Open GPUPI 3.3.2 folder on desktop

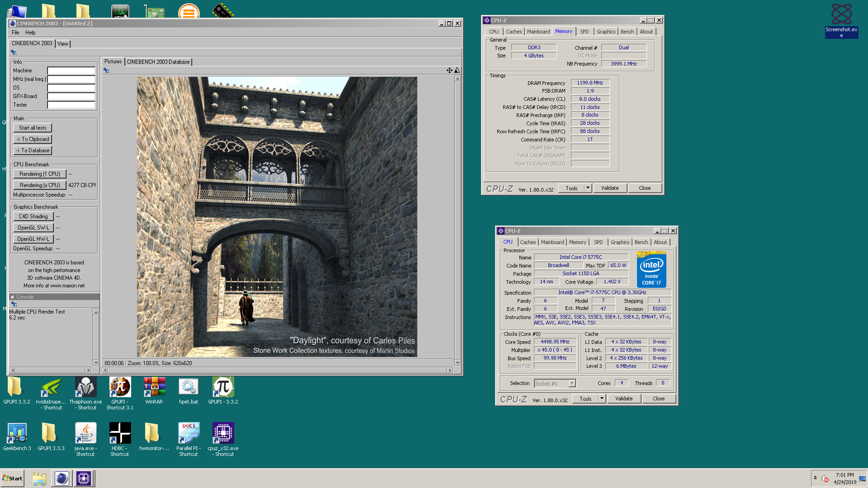point(16,390)
